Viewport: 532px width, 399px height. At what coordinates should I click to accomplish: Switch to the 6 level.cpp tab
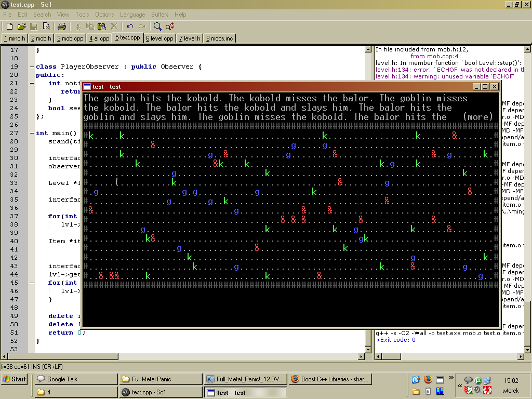[x=159, y=38]
